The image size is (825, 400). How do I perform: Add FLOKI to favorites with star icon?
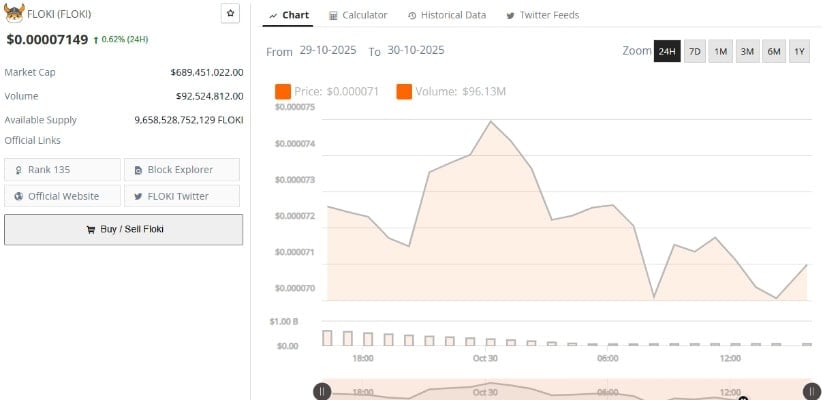click(x=230, y=14)
